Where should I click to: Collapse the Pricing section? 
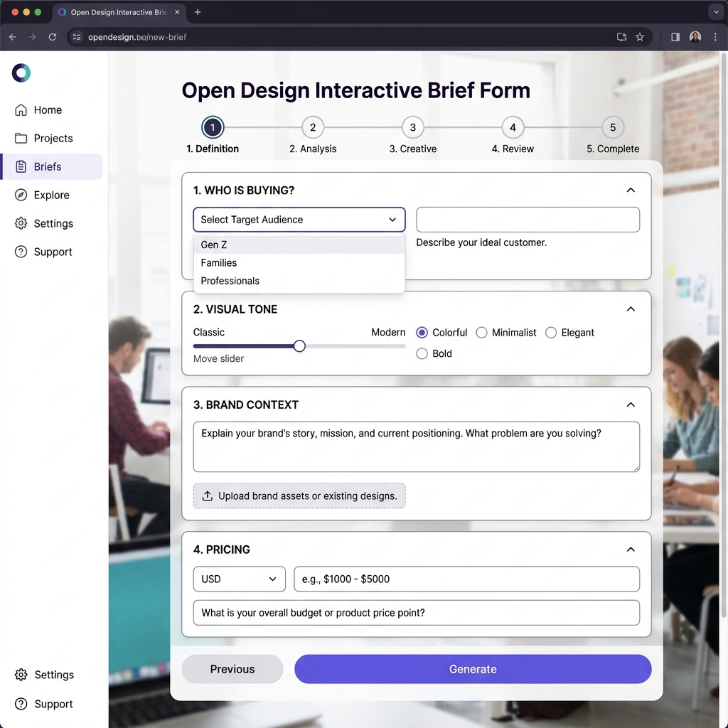tap(631, 550)
